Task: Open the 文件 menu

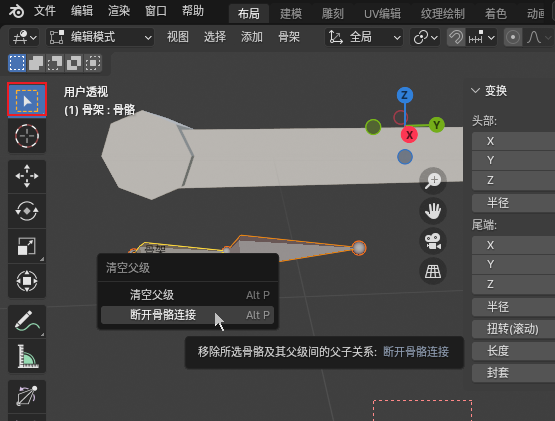Action: coord(45,11)
